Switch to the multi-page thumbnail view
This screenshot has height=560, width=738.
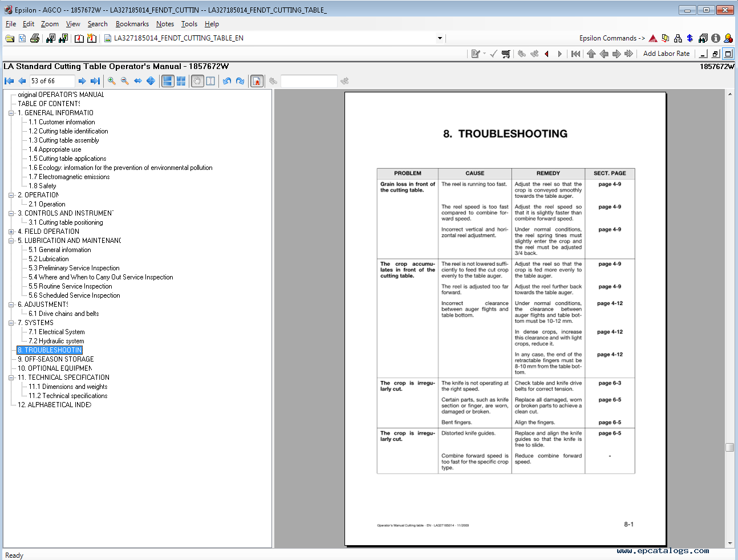[181, 81]
